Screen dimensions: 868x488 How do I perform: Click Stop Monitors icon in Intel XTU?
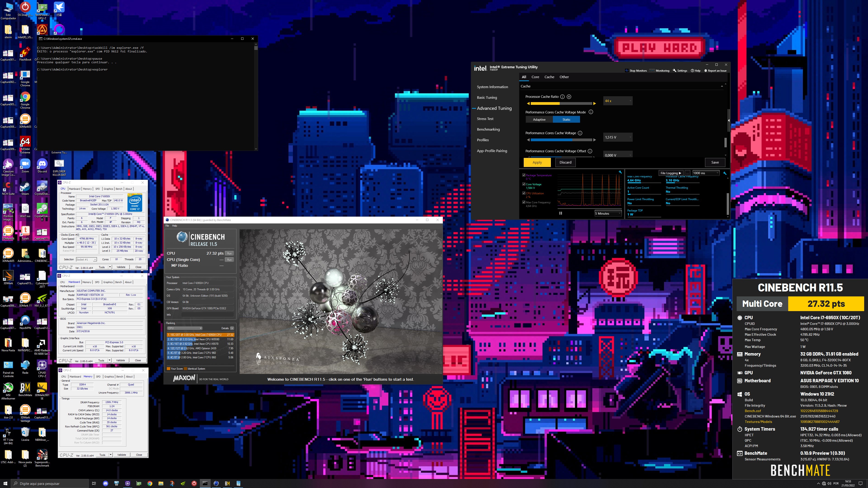(627, 71)
